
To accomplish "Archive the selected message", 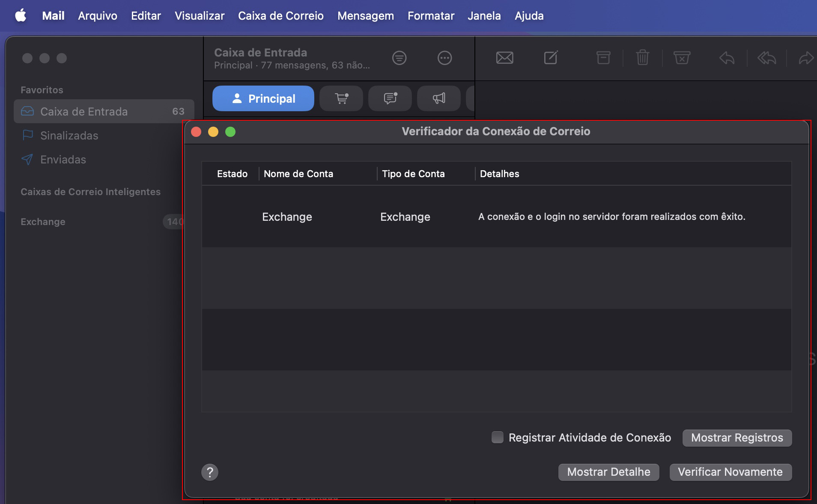I will point(604,58).
